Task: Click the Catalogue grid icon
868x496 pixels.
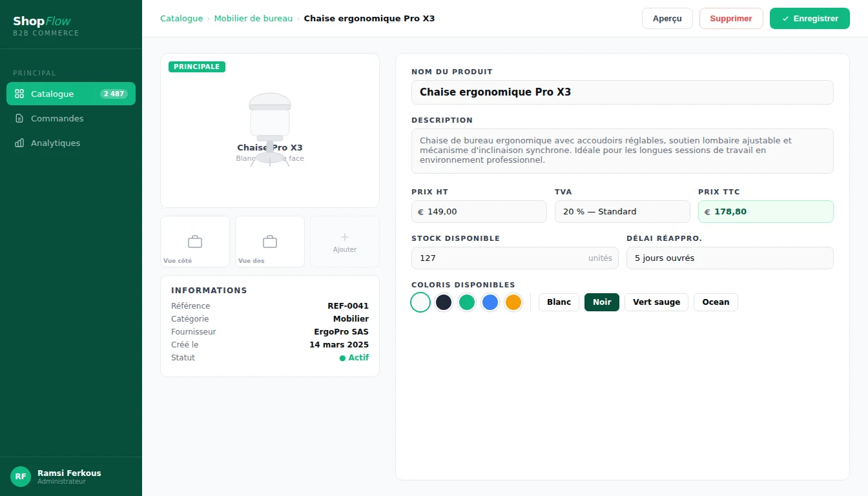Action: (19, 94)
